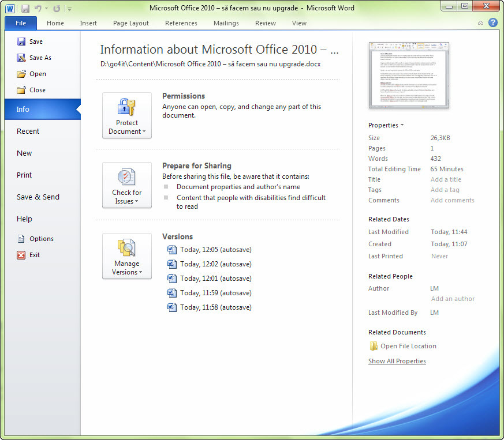Click the Save icon in Quick Access Toolbar

[x=25, y=9]
